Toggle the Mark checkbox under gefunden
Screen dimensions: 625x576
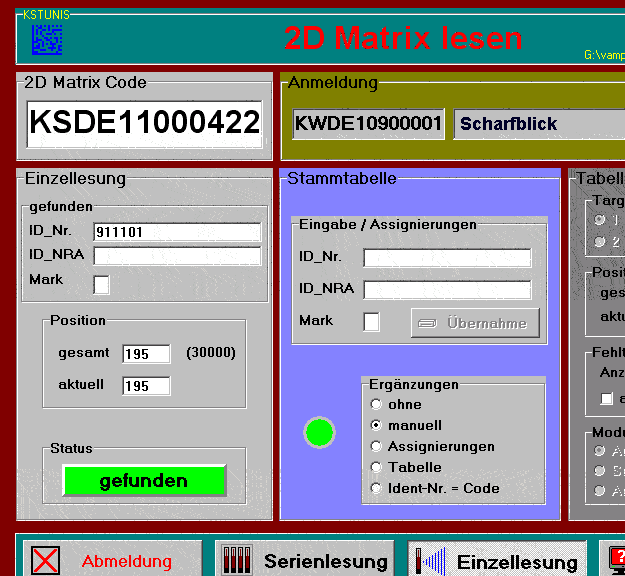101,285
